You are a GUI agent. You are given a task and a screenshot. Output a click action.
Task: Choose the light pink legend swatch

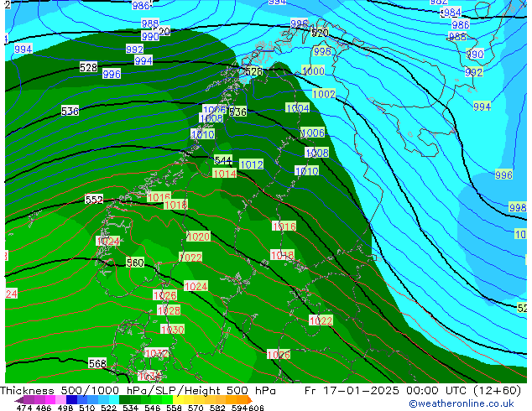pyautogui.click(x=60, y=400)
